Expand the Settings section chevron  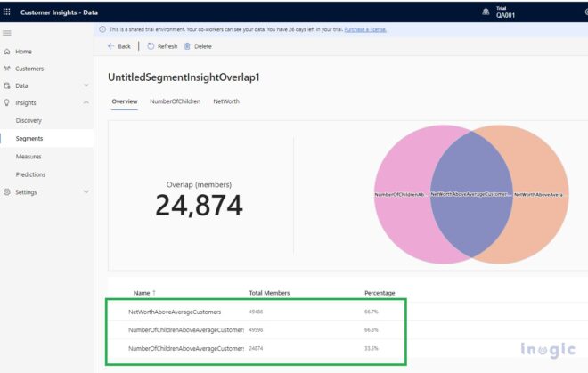tap(86, 191)
